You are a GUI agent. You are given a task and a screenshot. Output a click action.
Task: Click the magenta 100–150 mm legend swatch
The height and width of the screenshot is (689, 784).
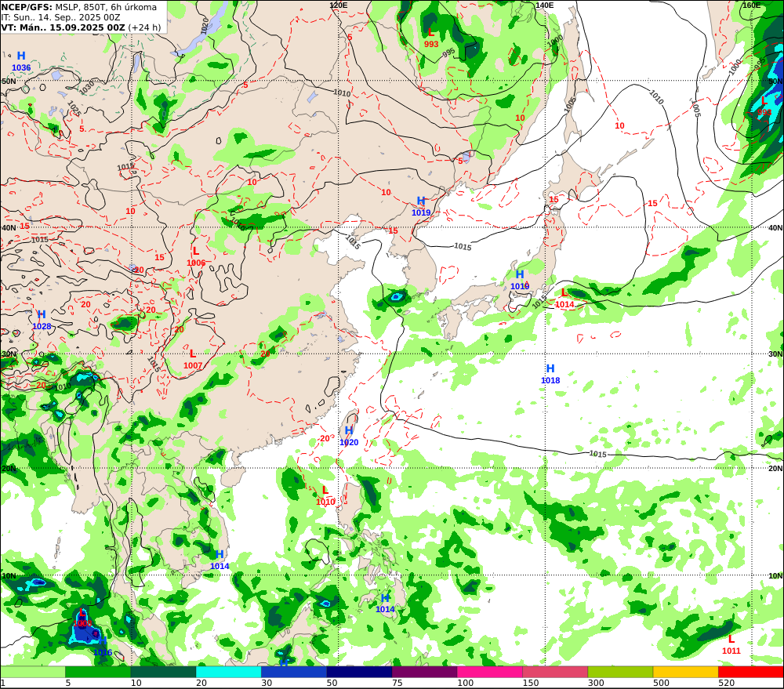[x=490, y=672]
